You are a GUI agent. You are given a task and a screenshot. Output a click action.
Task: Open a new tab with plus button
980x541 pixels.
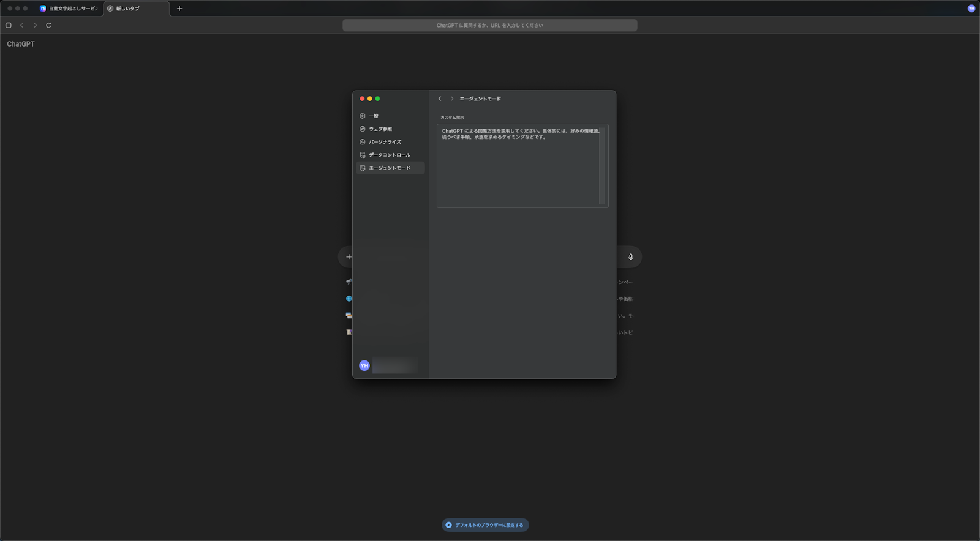click(179, 9)
